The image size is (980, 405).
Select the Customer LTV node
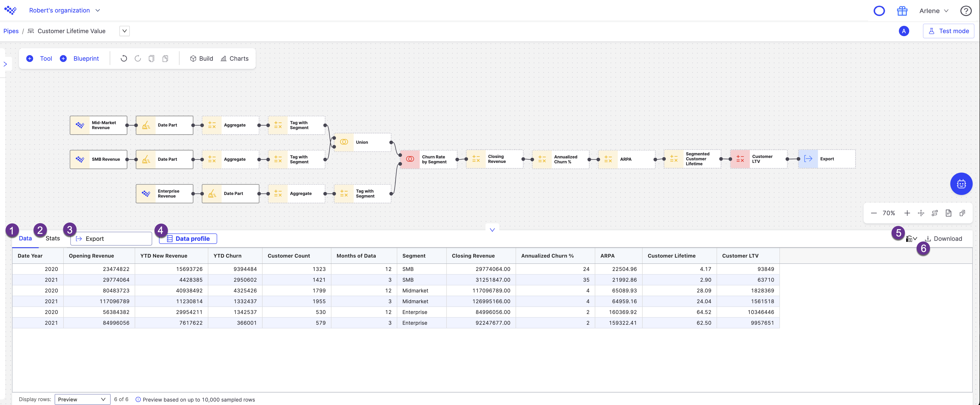click(759, 159)
